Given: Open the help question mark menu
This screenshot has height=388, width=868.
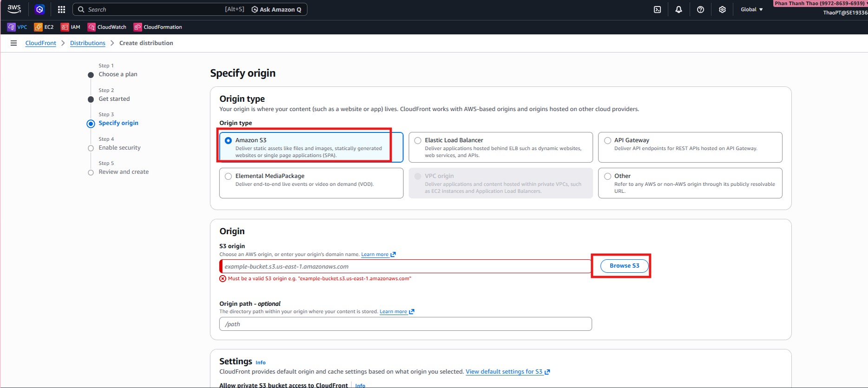Looking at the screenshot, I should point(700,9).
